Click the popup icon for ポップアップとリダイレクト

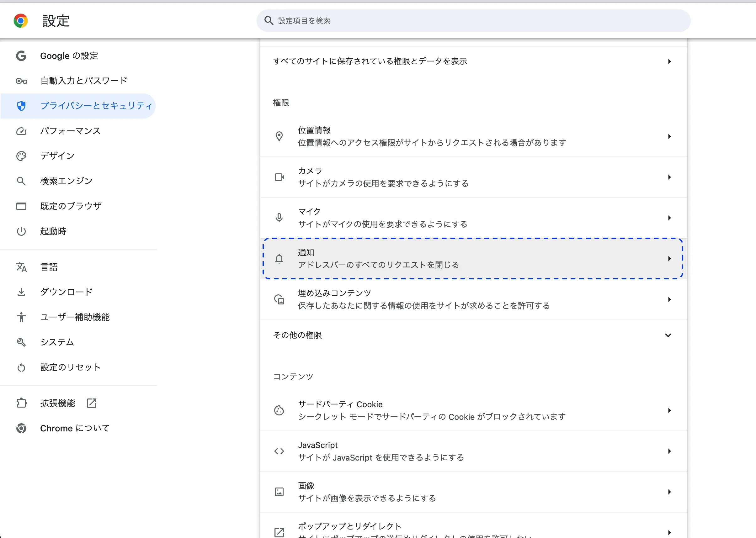click(x=279, y=532)
